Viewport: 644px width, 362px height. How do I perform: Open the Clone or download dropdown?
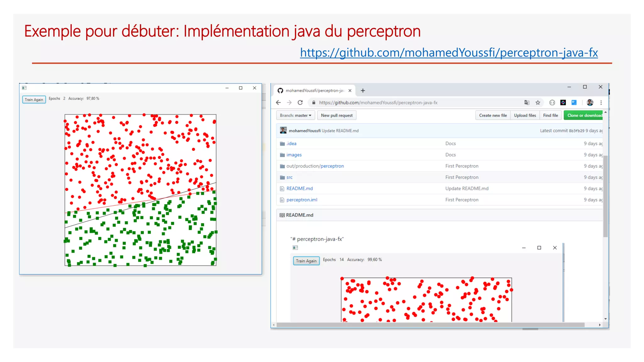tap(584, 115)
